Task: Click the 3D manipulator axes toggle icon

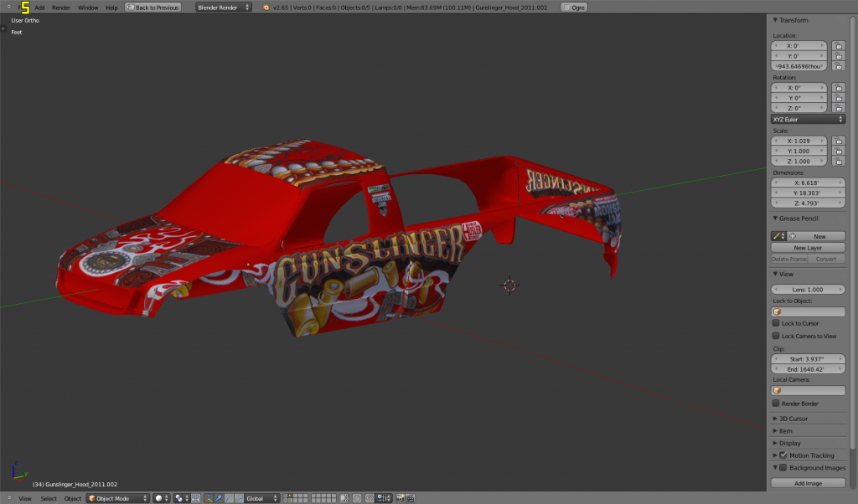Action: pos(209,498)
